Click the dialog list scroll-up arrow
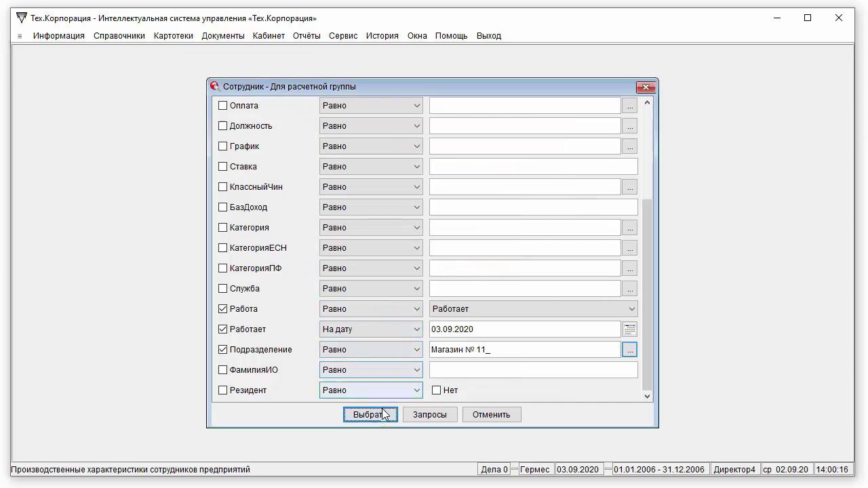 pyautogui.click(x=647, y=103)
